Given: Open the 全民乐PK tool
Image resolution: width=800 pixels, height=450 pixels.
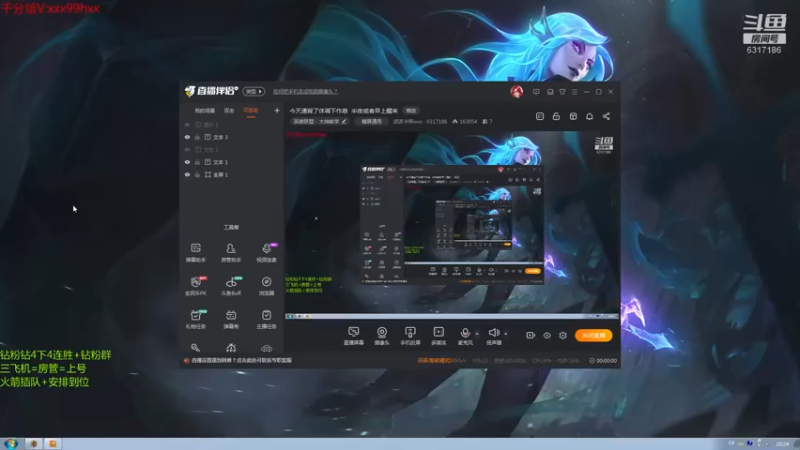Looking at the screenshot, I should coord(195,286).
